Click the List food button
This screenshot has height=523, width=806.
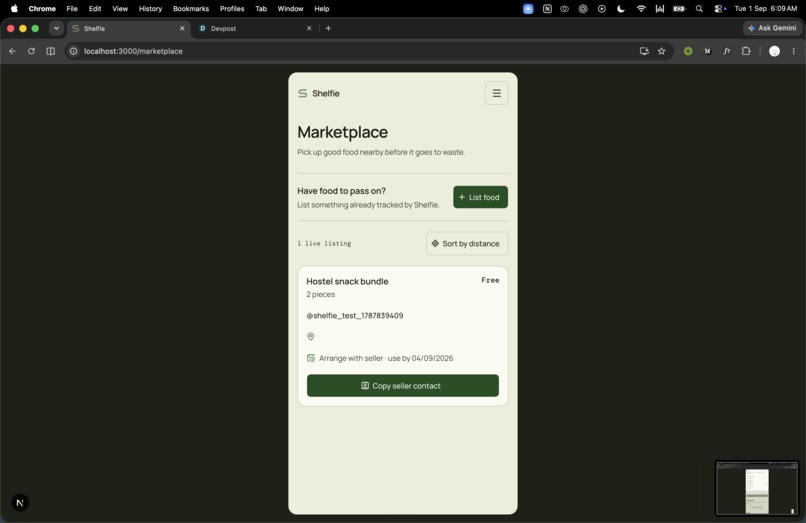point(480,197)
